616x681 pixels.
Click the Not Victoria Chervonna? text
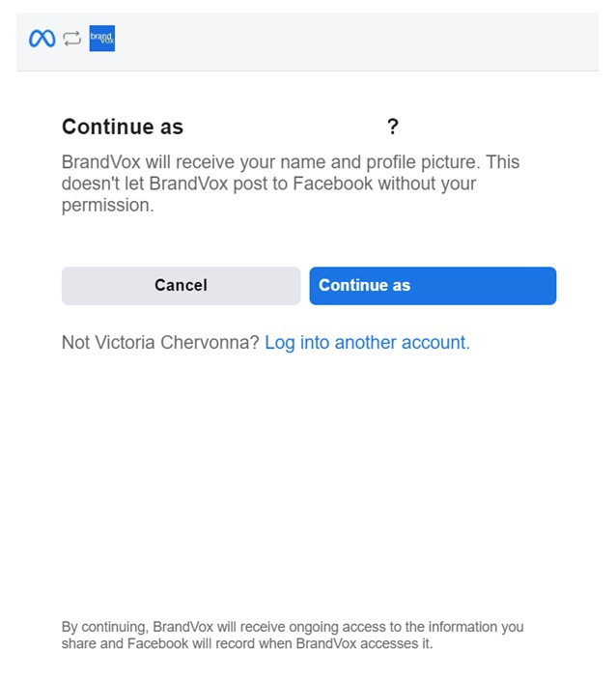(x=160, y=342)
